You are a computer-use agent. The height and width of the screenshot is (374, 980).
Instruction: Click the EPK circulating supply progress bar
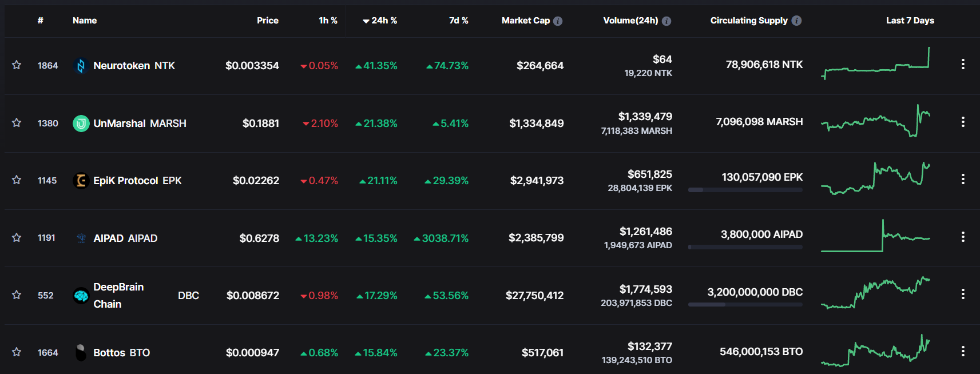coord(745,190)
